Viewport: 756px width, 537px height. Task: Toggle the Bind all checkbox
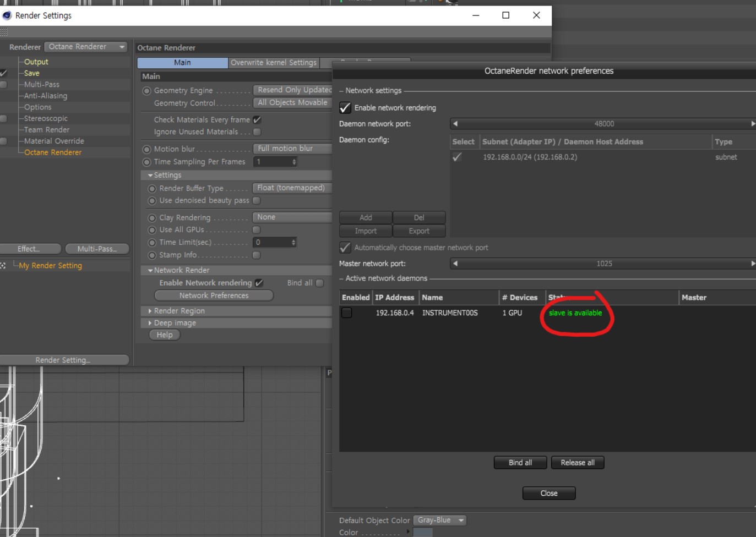320,283
